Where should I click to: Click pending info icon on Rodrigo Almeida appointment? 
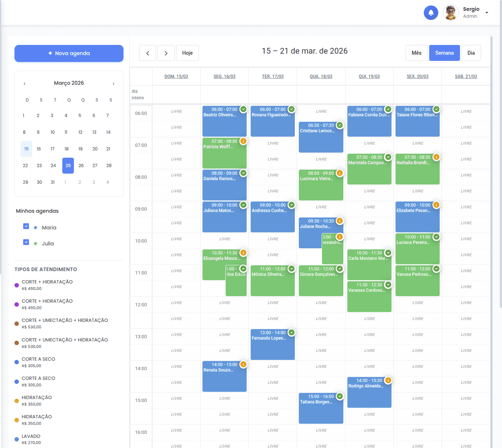coord(388,380)
